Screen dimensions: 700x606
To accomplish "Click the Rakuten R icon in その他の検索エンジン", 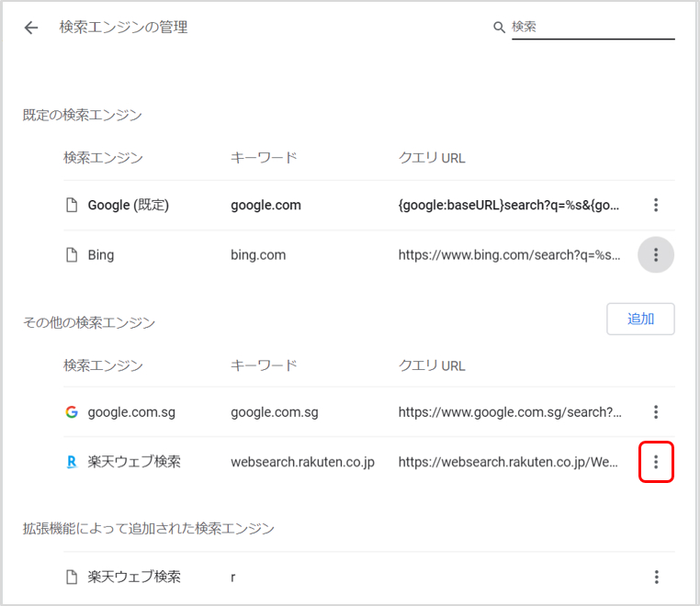I will [x=72, y=462].
